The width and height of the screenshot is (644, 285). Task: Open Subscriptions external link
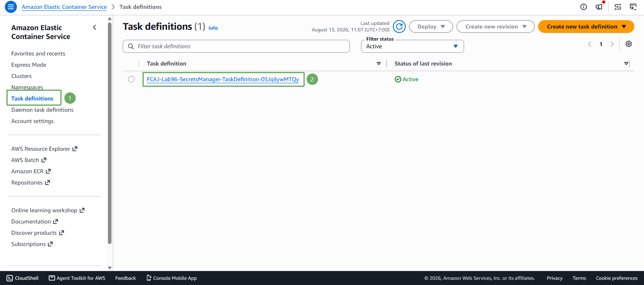coord(32,244)
